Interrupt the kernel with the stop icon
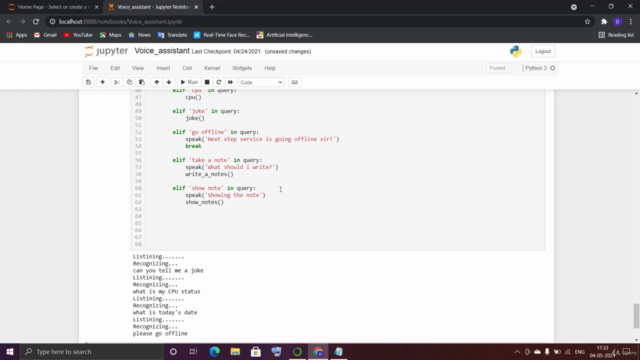The width and height of the screenshot is (640, 360). (207, 82)
